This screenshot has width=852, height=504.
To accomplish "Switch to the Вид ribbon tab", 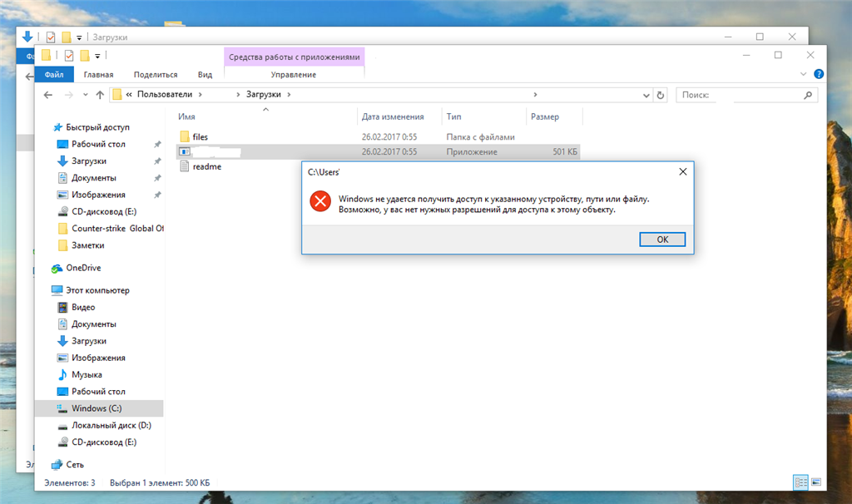I will [x=205, y=74].
